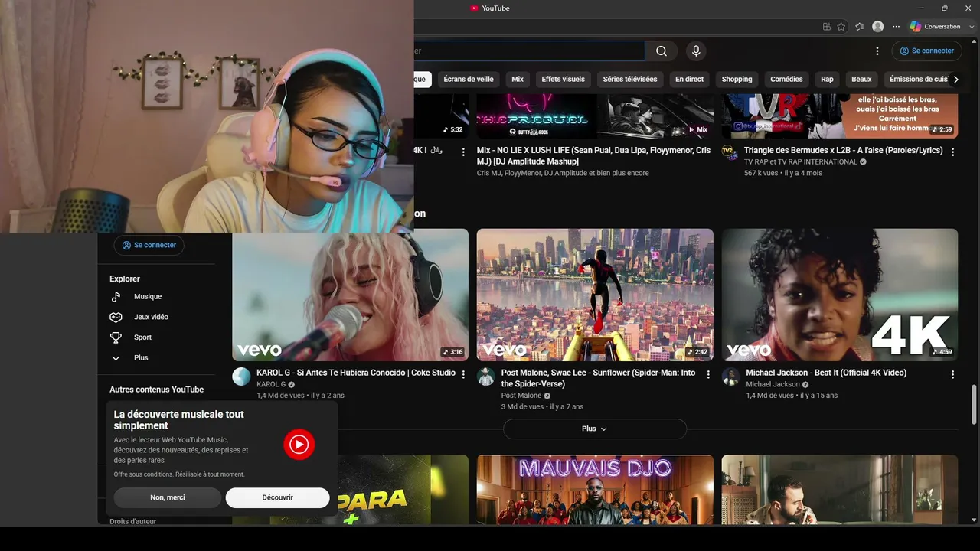980x551 pixels.
Task: Click Cris MJ, FloyyMenor, DJ Amplitude et bien plus encore
Action: 563,173
